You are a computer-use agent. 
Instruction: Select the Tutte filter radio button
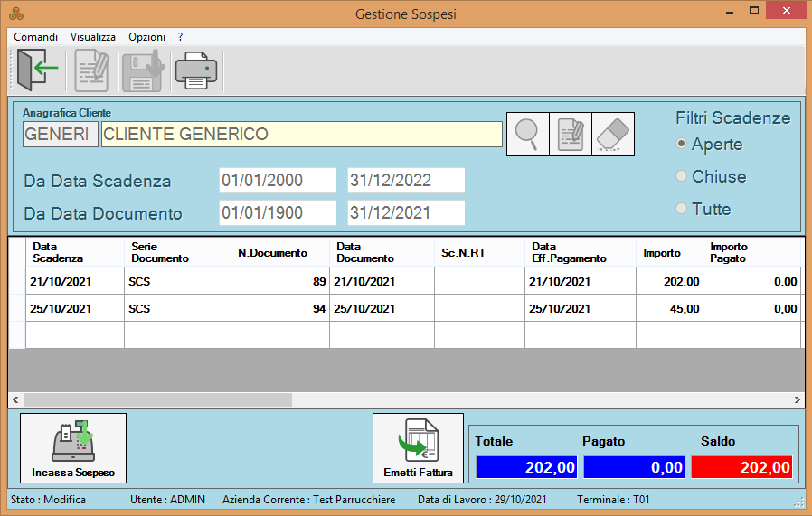pyautogui.click(x=682, y=210)
